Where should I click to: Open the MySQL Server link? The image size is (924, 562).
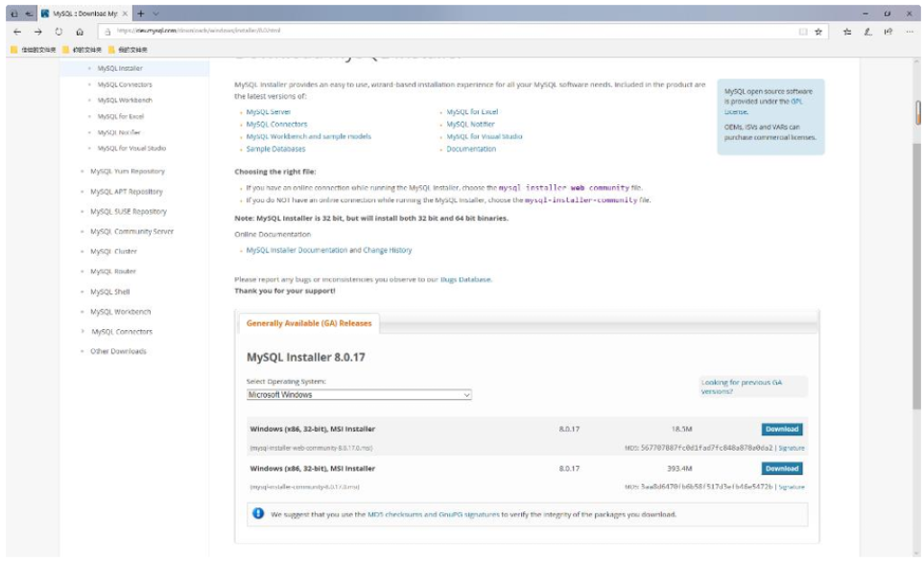(x=268, y=112)
